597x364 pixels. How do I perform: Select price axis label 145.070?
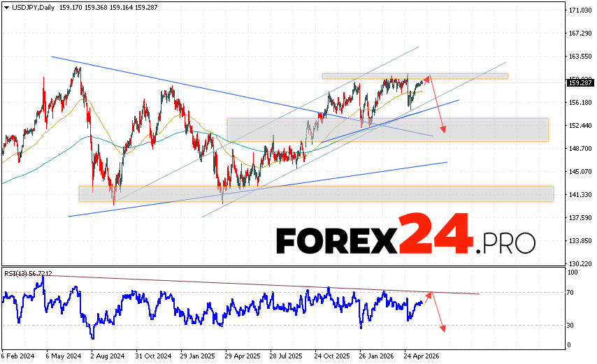click(x=580, y=172)
